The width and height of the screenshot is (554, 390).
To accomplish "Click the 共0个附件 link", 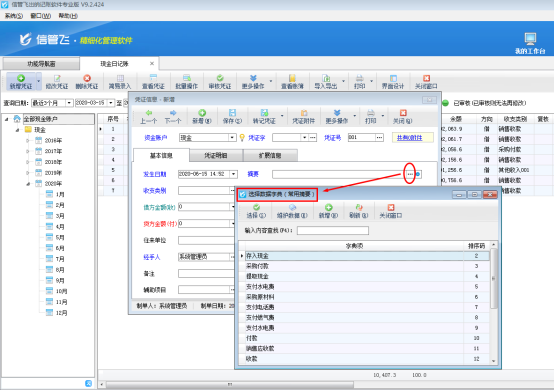I will (409, 137).
